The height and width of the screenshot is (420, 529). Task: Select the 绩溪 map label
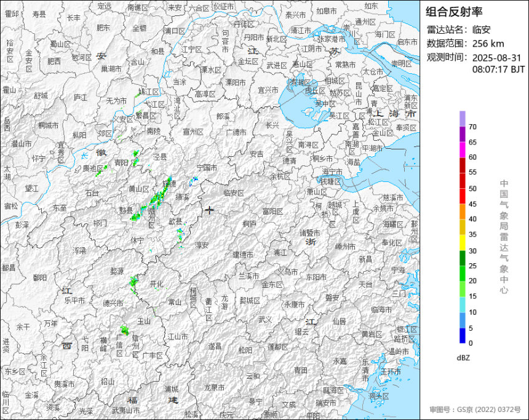click(182, 196)
